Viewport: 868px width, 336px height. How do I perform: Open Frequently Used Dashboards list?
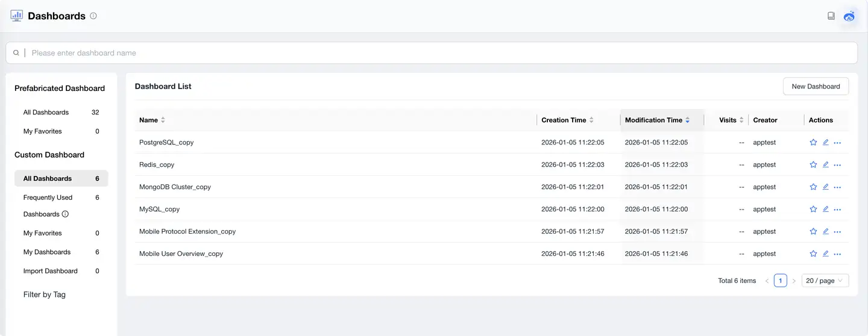pyautogui.click(x=61, y=206)
